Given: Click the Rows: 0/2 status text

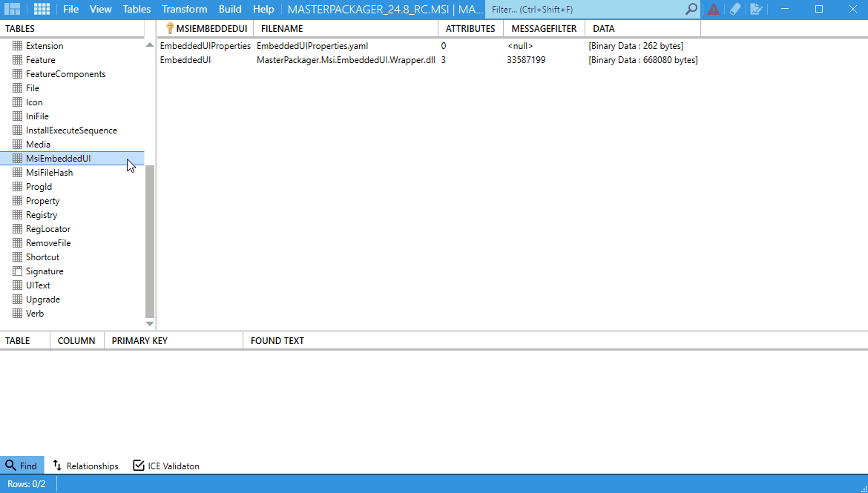Looking at the screenshot, I should point(27,483).
